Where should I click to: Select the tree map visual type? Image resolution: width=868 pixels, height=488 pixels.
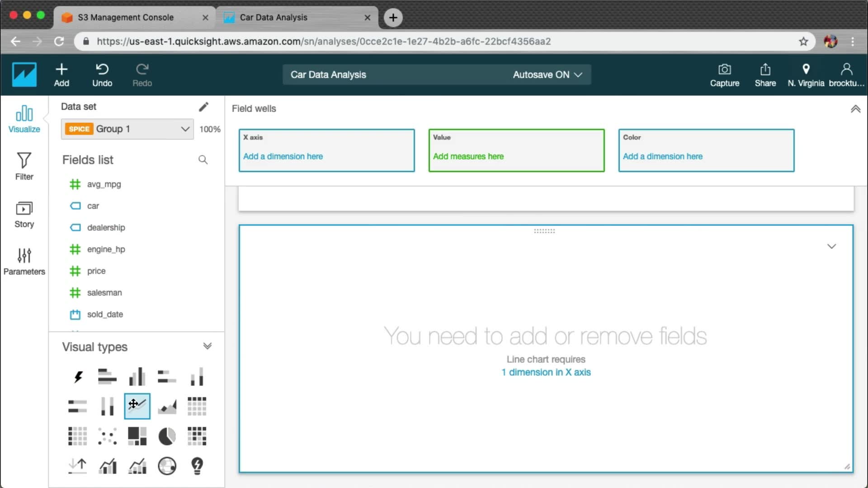(137, 436)
